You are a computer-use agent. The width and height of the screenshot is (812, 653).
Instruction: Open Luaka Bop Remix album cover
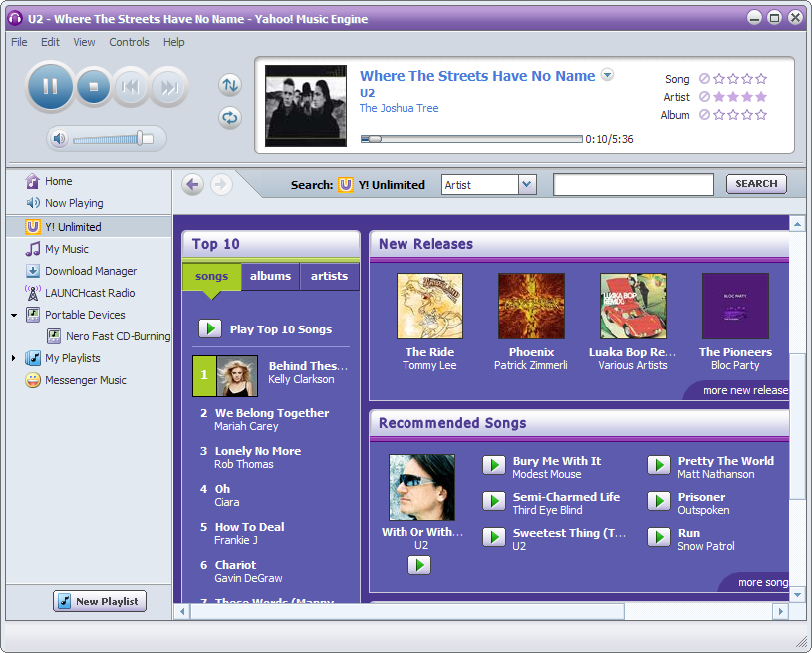(633, 307)
